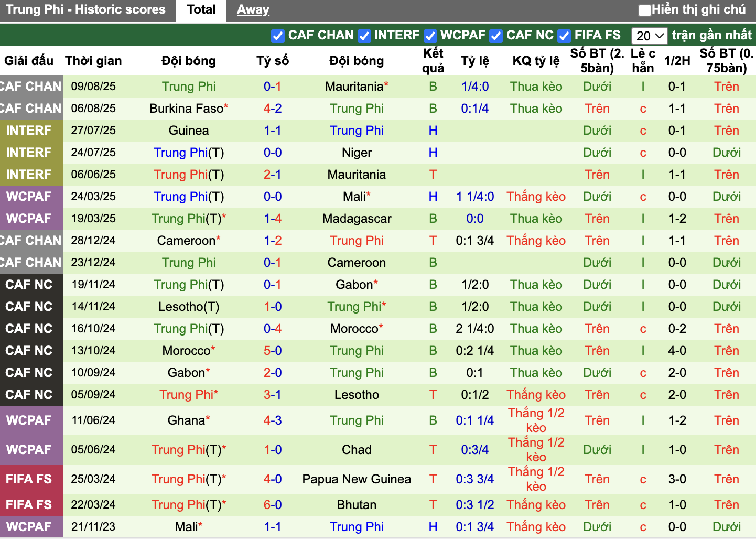756x540 pixels.
Task: Toggle the Hiển thị ghi chú checkbox
Action: pos(644,10)
